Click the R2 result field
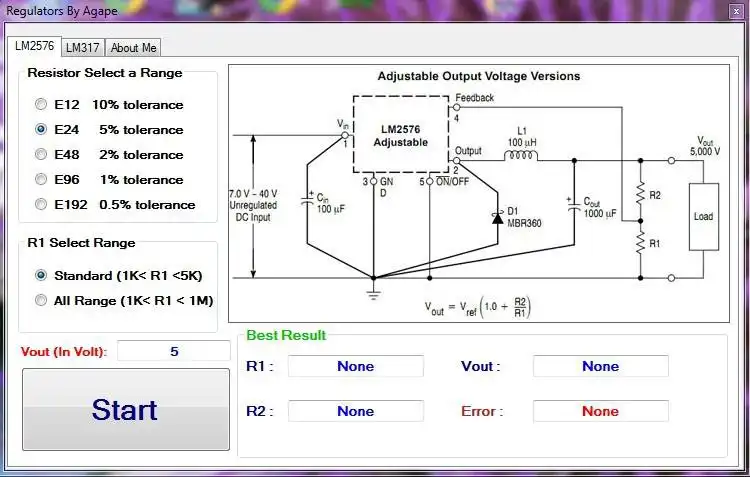 click(x=355, y=411)
